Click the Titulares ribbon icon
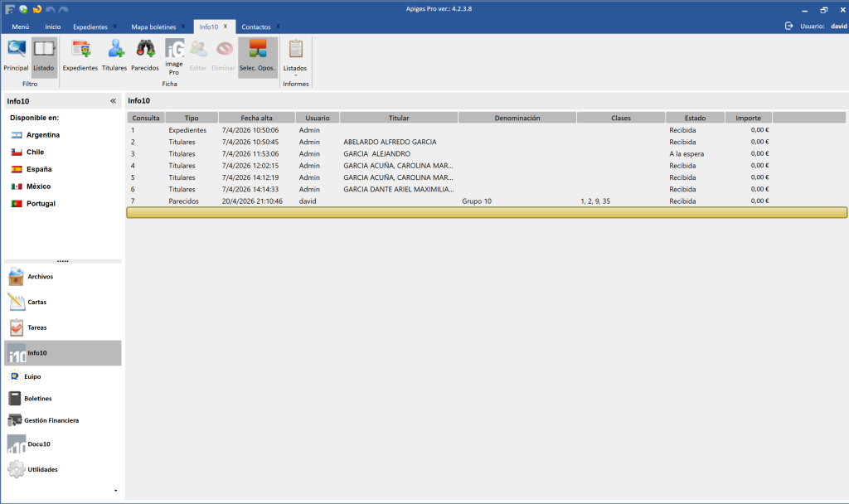This screenshot has height=504, width=849. 114,56
